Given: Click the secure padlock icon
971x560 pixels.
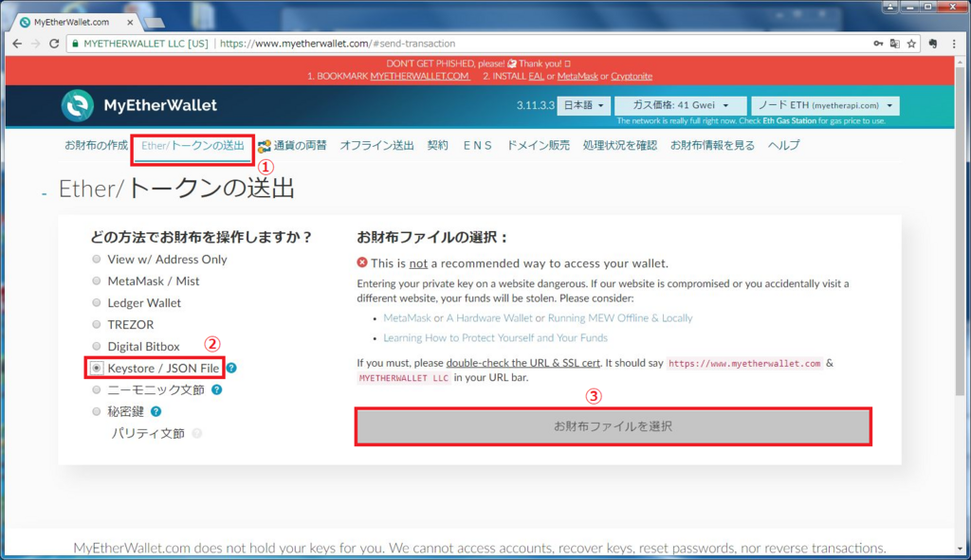Looking at the screenshot, I should [x=76, y=44].
